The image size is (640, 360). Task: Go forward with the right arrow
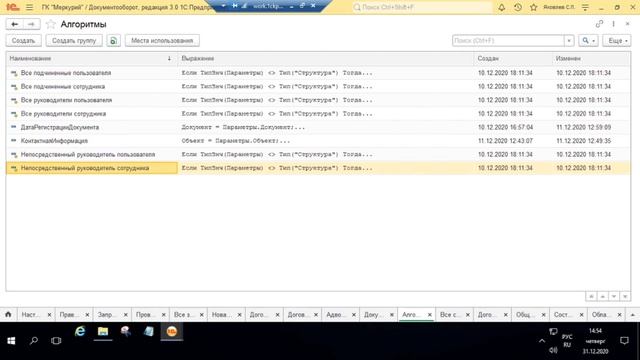coord(31,24)
